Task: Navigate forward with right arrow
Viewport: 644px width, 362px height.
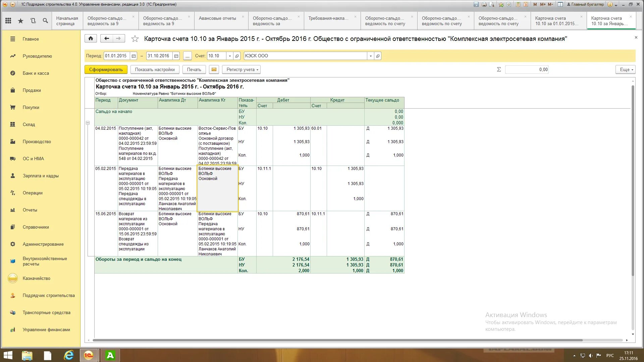Action: pos(119,39)
